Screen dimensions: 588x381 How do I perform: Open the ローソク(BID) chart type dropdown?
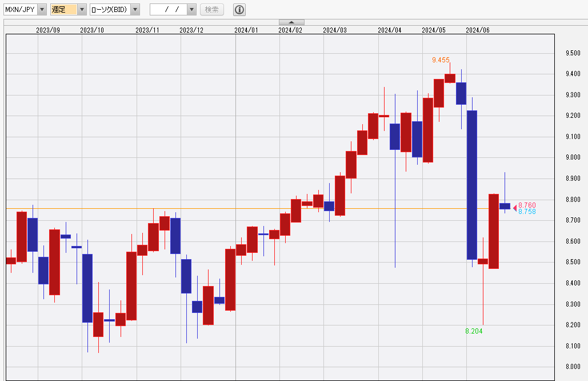click(135, 9)
